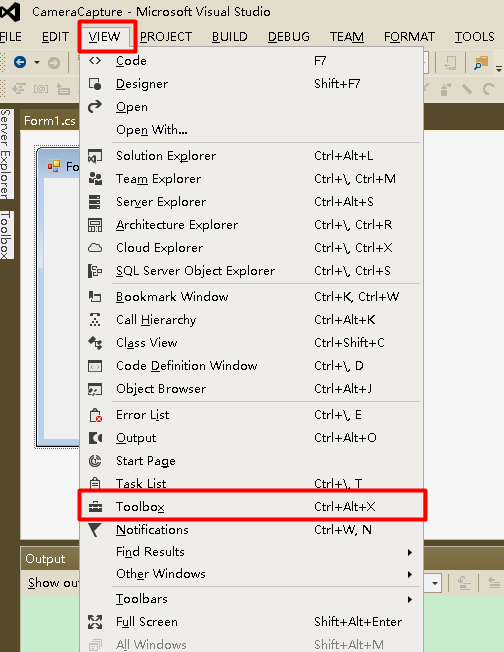Screen dimensions: 504x652
Task: Select Object Browser menu entry
Action: click(252, 389)
